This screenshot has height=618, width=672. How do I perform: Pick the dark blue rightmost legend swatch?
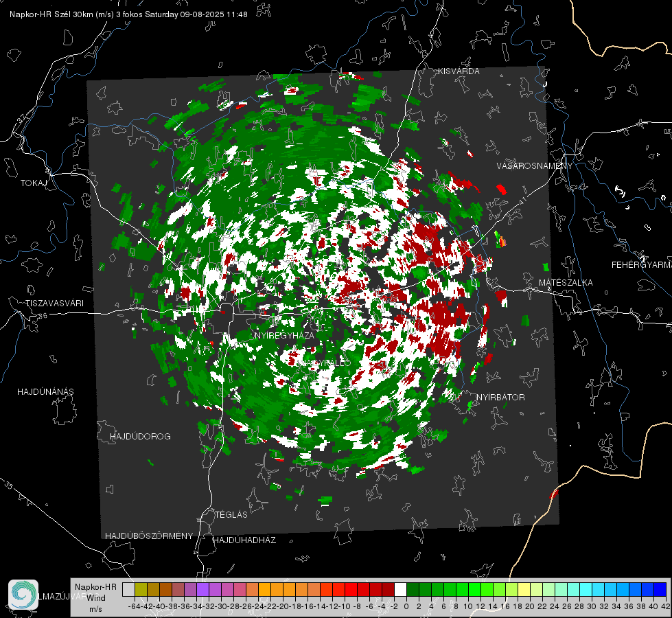point(660,589)
